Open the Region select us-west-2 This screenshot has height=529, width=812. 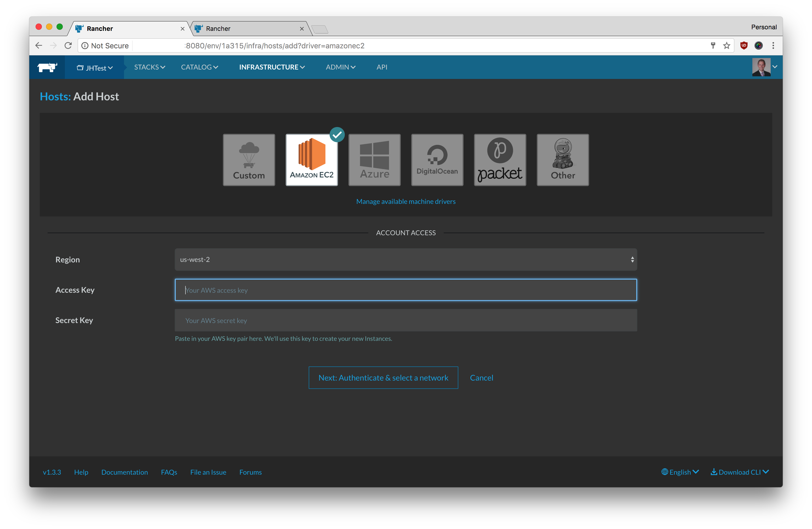point(406,259)
